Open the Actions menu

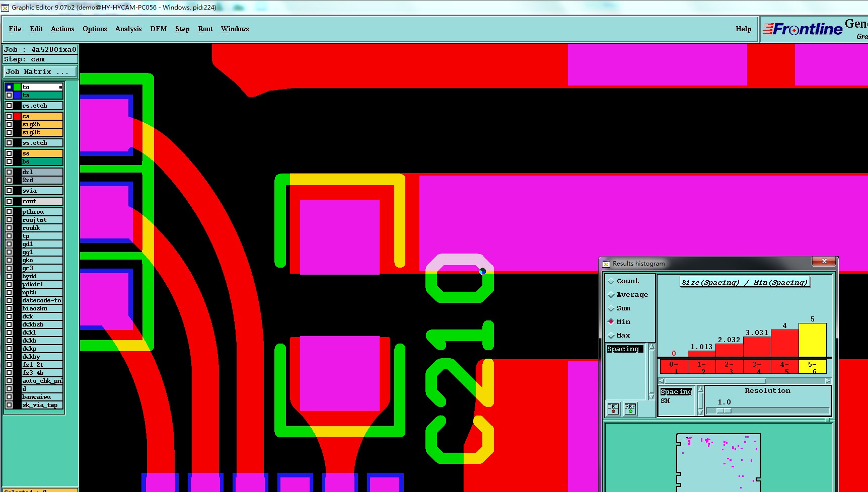(x=62, y=29)
